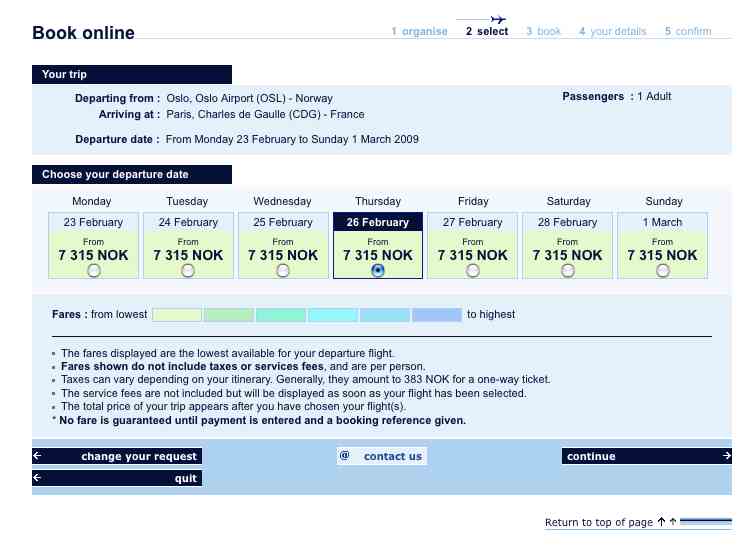Click the lowest fare light green swatch

(177, 314)
